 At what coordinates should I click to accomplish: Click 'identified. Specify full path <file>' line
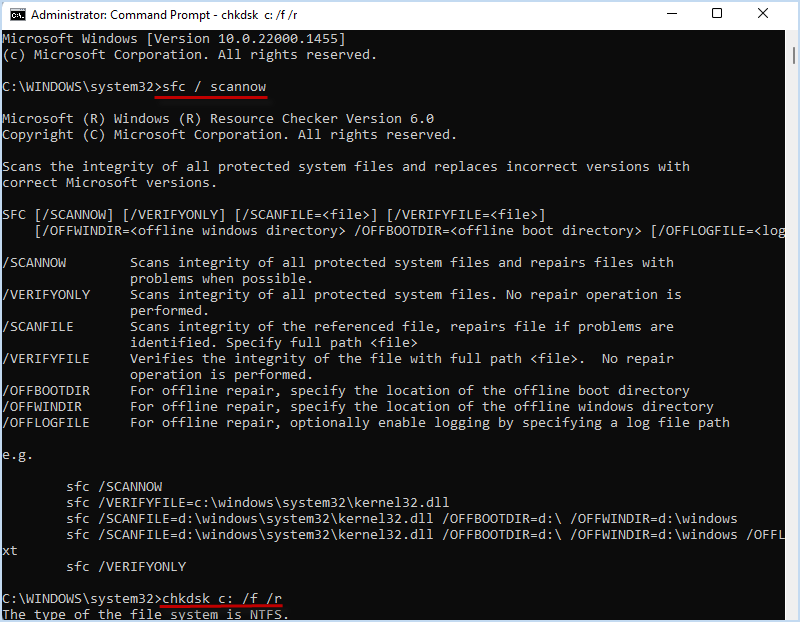point(273,343)
